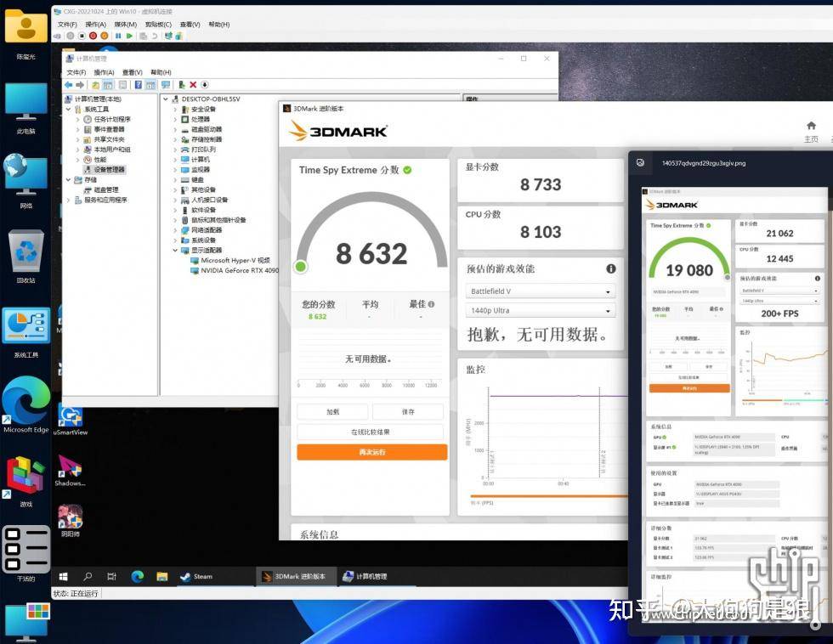
Task: Click the 在线比较结果 compare online button
Action: point(371,432)
